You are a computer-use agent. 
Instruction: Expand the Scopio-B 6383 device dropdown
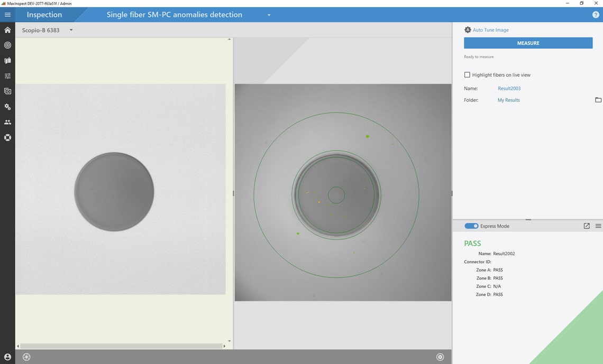pos(71,30)
